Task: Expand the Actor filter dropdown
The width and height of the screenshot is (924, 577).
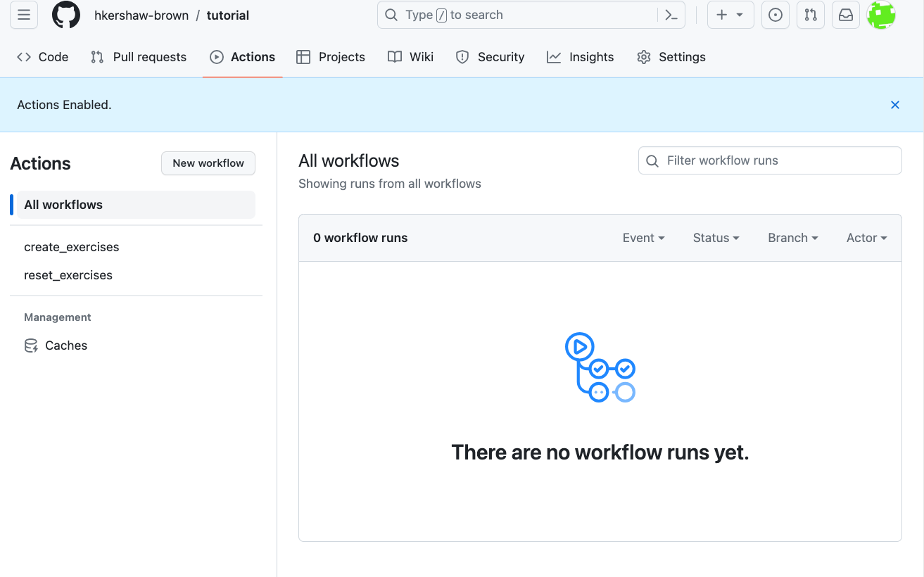Action: (x=867, y=238)
